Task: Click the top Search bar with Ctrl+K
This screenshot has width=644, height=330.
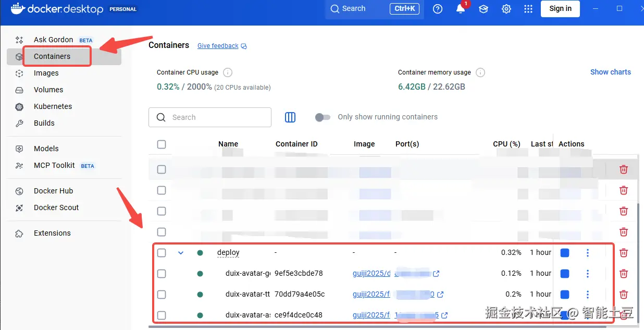Action: click(375, 9)
